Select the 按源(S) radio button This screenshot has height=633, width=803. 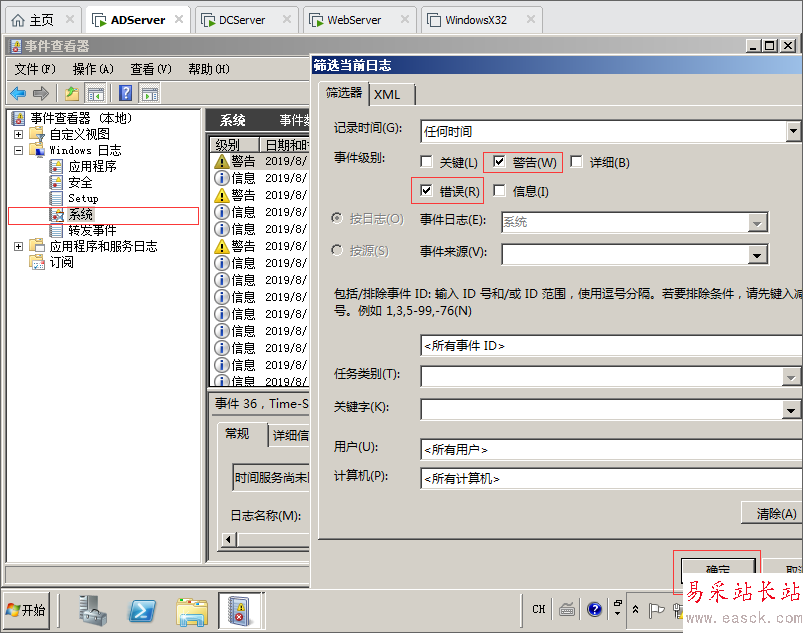(x=337, y=250)
